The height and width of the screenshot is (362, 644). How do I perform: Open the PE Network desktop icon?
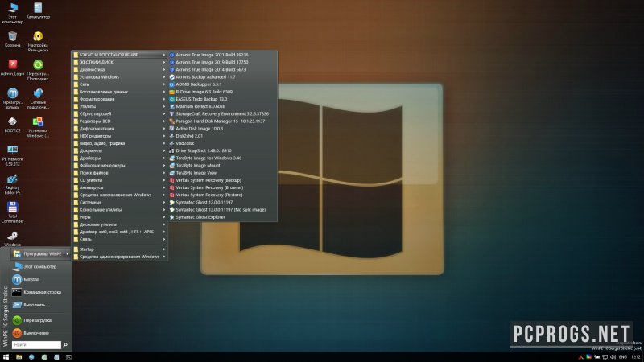pyautogui.click(x=12, y=155)
